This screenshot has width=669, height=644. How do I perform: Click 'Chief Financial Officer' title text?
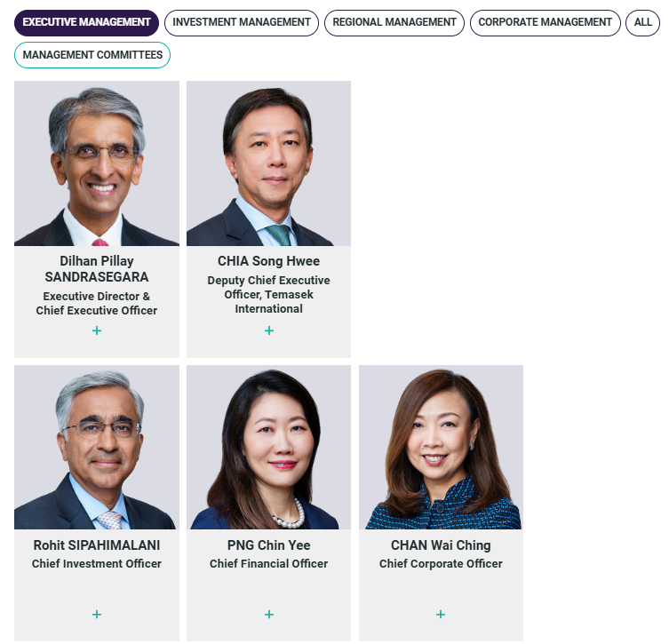[269, 564]
